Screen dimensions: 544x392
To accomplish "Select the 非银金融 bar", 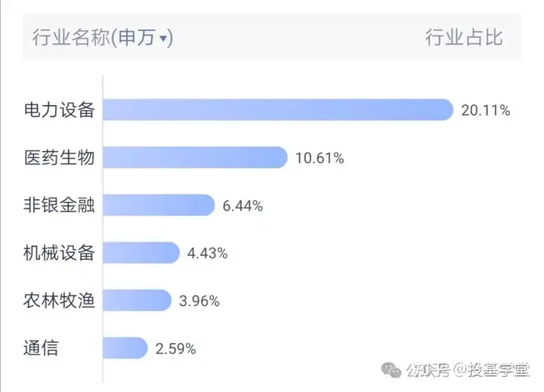I will click(159, 205).
